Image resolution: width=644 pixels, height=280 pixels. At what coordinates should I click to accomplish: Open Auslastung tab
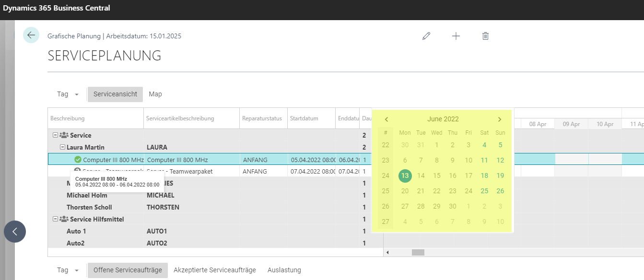pos(284,270)
